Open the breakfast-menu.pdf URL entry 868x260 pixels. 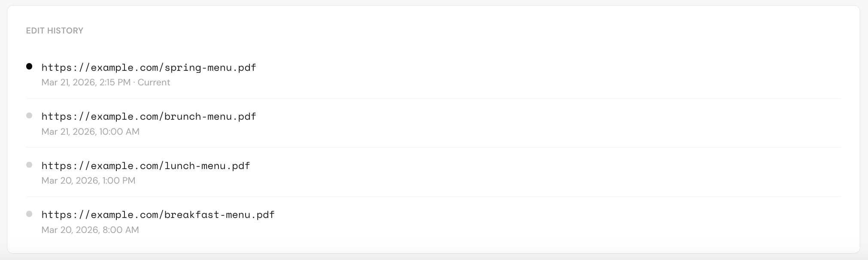tap(158, 215)
